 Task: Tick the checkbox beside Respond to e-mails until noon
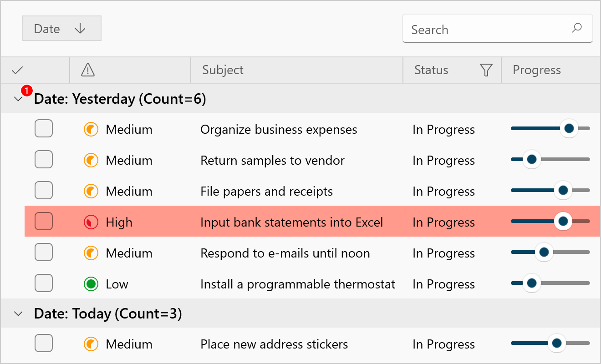[43, 252]
